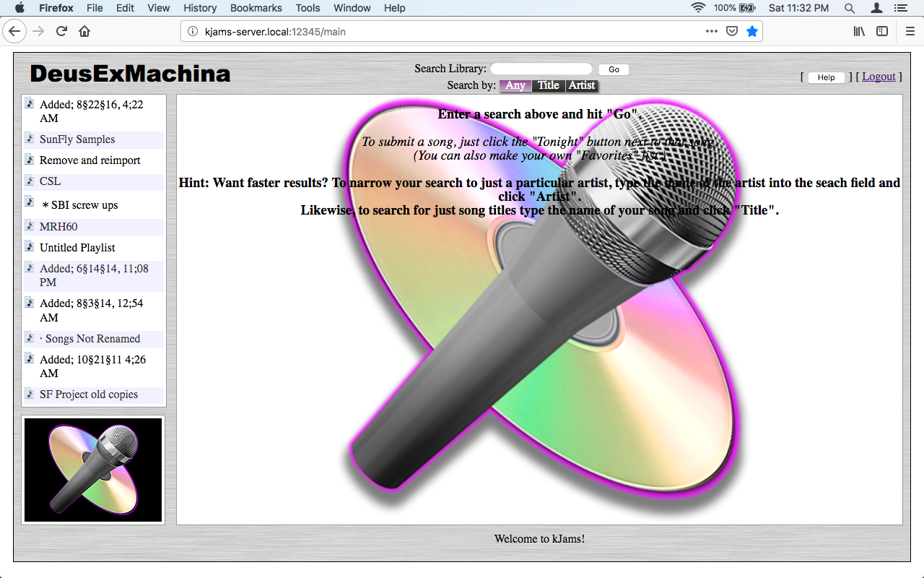Viewport: 924px width, 578px height.
Task: Click the music note icon next to CSL
Action: point(30,181)
